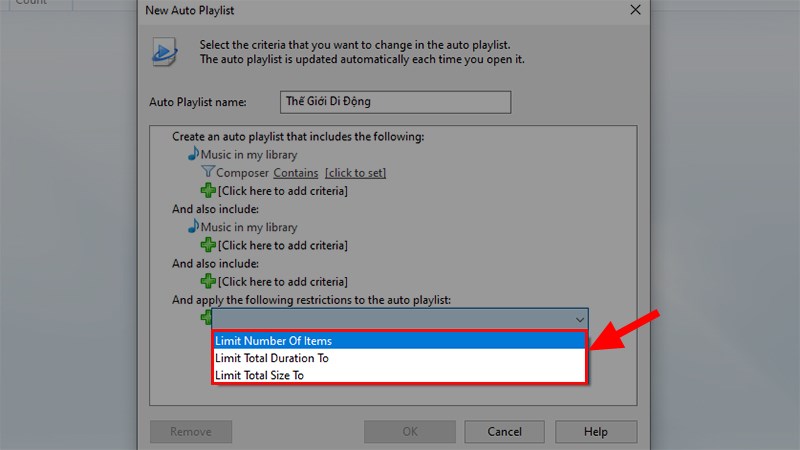This screenshot has height=450, width=800.
Task: Click green plus beside restrictions dropdown
Action: pyautogui.click(x=206, y=317)
